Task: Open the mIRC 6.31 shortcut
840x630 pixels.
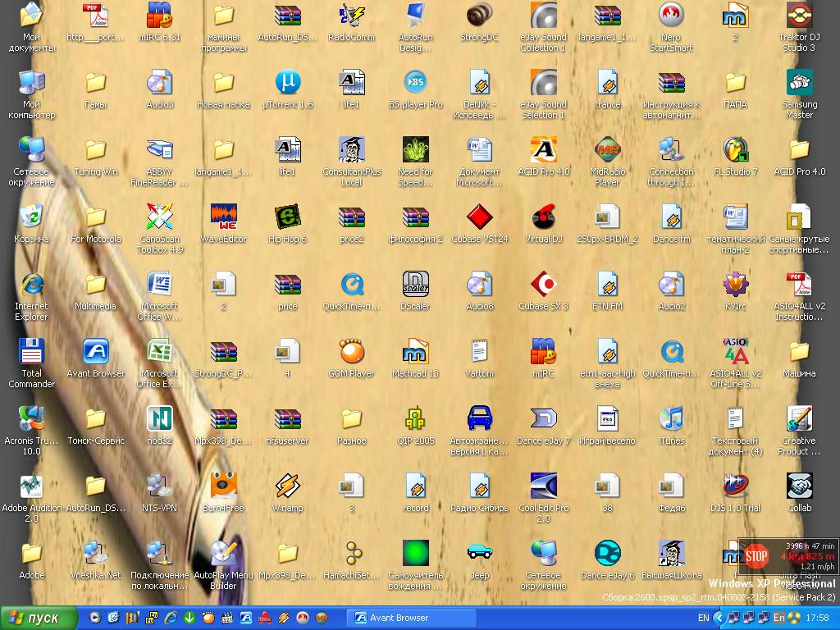Action: coord(160,16)
